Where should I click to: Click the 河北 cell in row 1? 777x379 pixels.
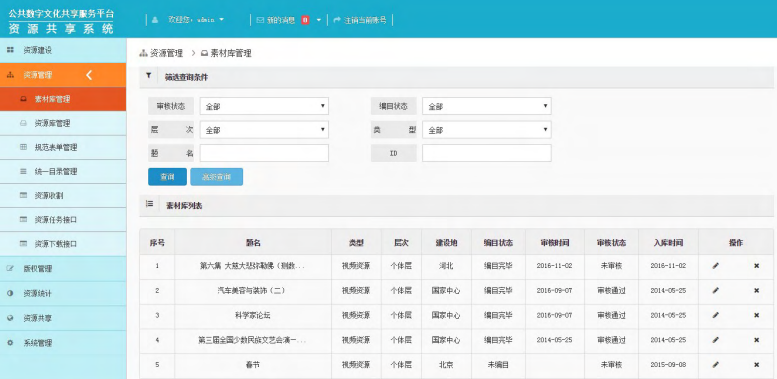click(446, 266)
